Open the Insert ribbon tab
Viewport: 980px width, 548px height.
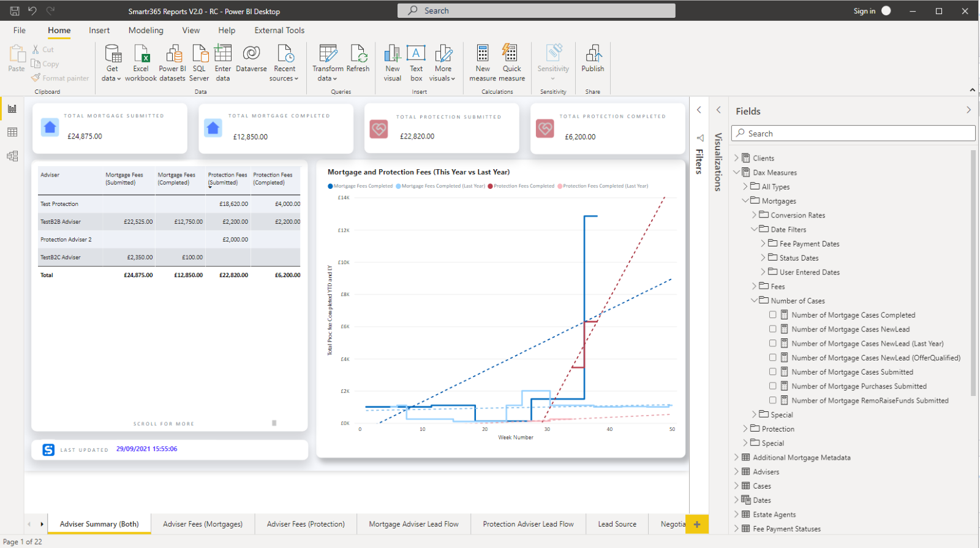pyautogui.click(x=99, y=30)
